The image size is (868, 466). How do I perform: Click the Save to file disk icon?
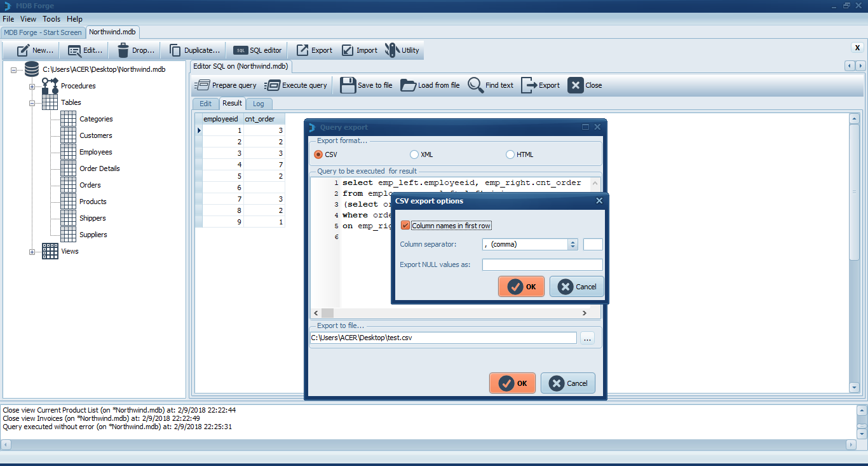click(x=348, y=85)
